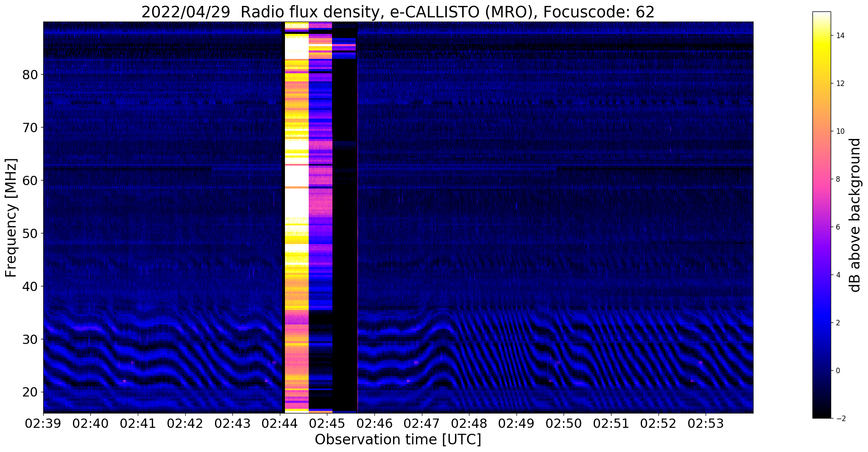Click the 02:47 time tick label

[x=422, y=423]
